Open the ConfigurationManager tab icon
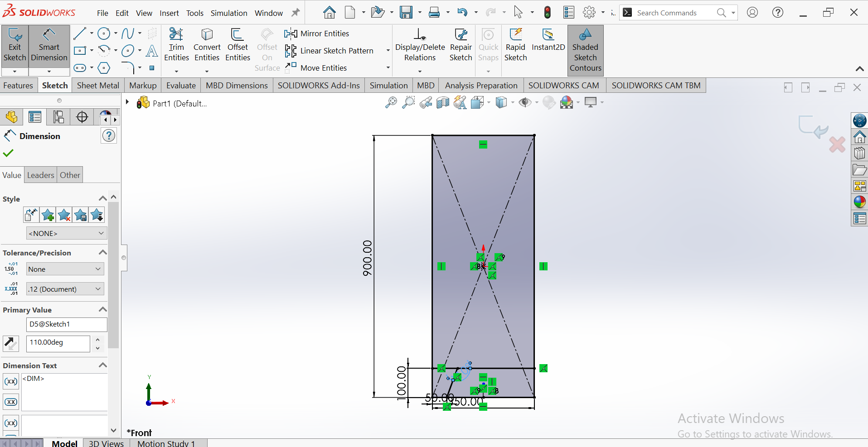Screen dimensions: 868x447 coord(58,117)
